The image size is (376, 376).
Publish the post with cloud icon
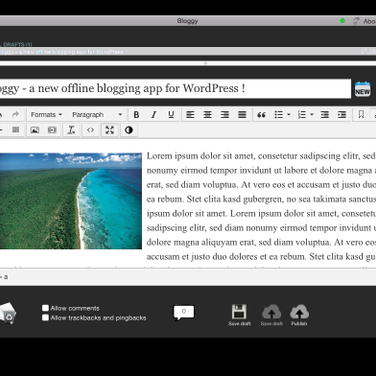click(x=299, y=315)
